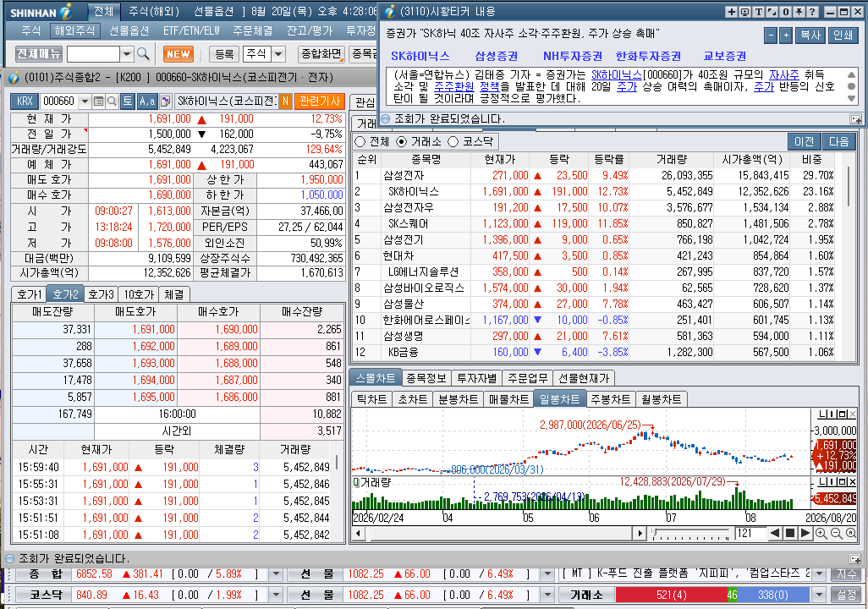Click the 관련기사 button

tap(320, 101)
